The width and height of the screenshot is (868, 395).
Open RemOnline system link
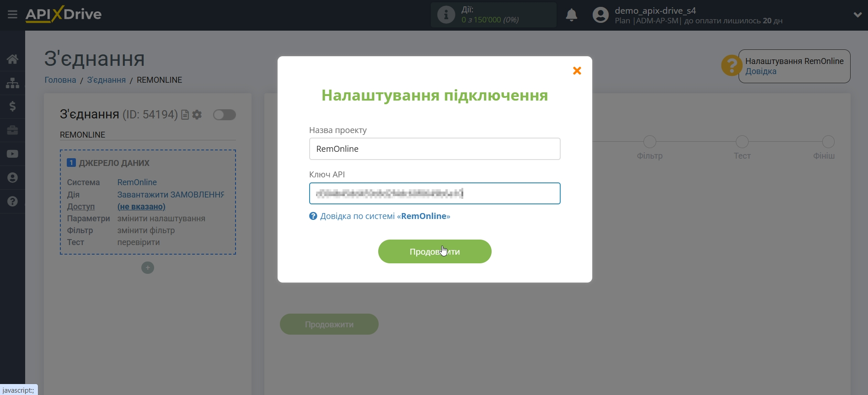[137, 182]
